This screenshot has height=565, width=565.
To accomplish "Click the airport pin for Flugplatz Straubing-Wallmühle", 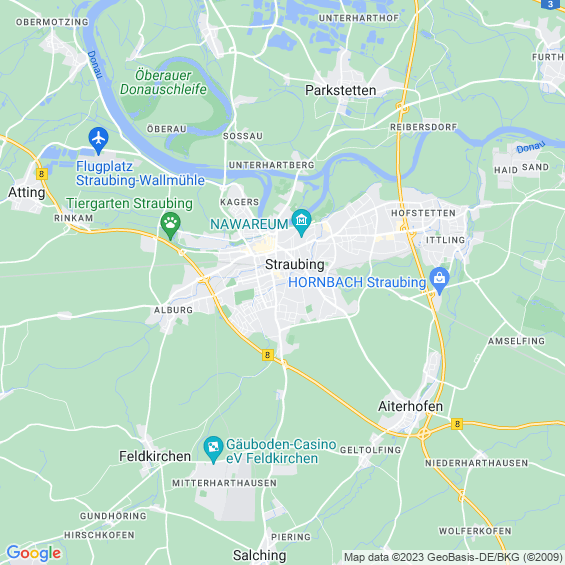I will click(x=98, y=141).
